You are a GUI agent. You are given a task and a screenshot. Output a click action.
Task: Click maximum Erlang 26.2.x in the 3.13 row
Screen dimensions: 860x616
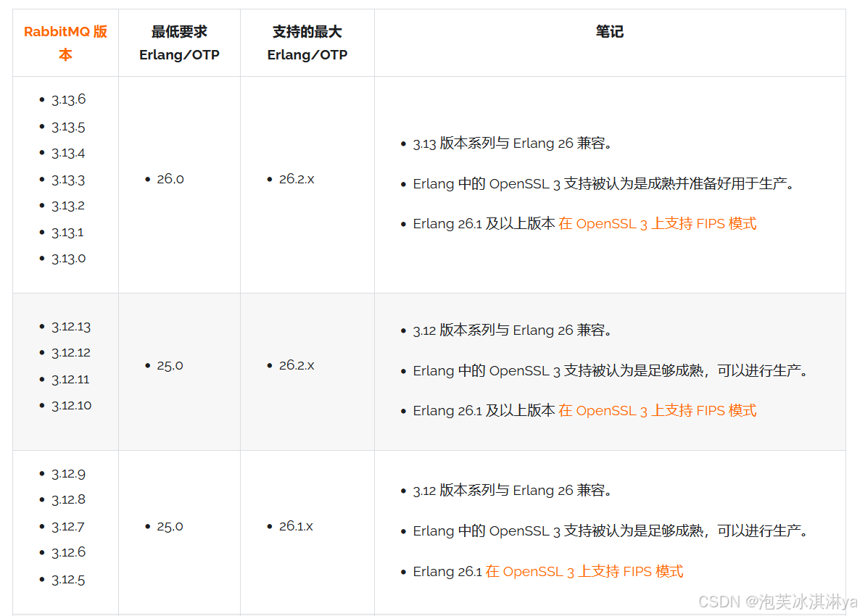(297, 179)
